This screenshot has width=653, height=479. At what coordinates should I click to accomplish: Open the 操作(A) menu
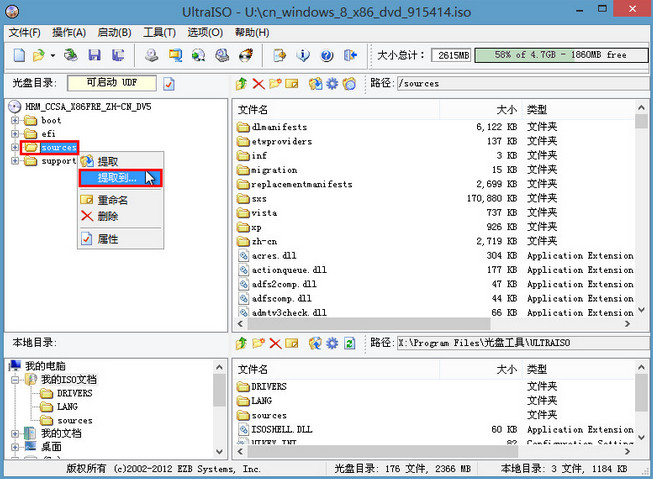point(69,32)
